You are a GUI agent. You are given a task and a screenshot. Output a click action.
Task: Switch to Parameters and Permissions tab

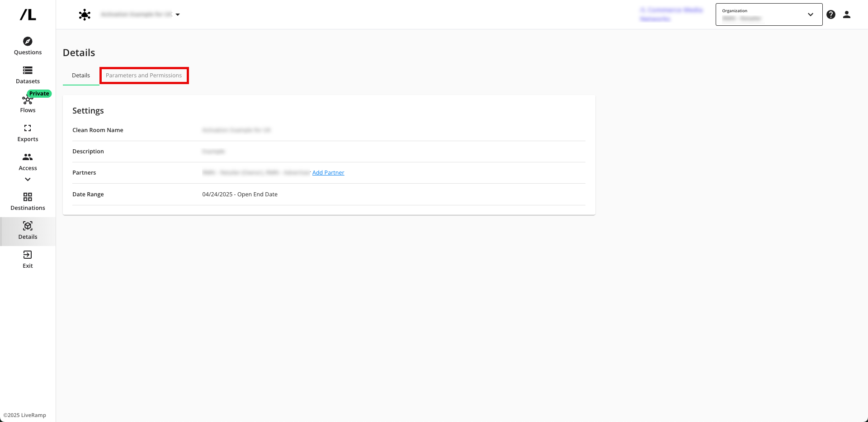[x=144, y=76]
